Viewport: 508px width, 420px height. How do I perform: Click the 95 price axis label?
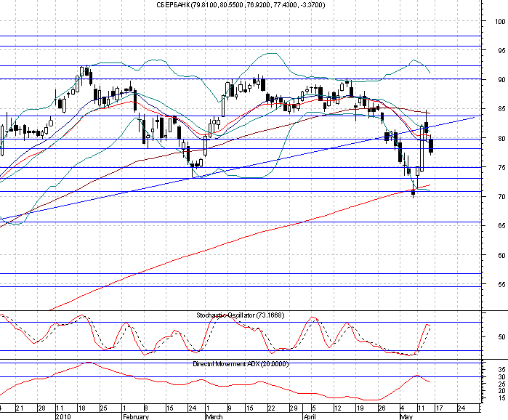[501, 51]
